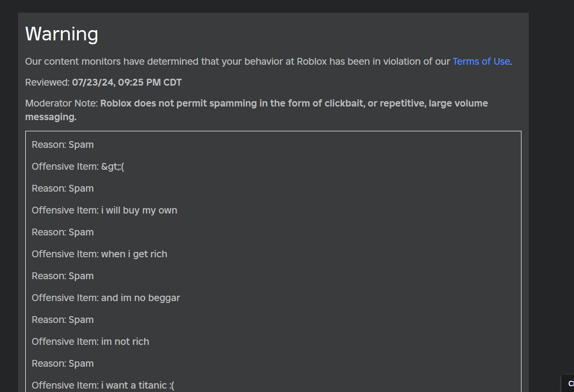Click Offensive Item 'i will buy my own'
This screenshot has width=574, height=392.
[104, 210]
